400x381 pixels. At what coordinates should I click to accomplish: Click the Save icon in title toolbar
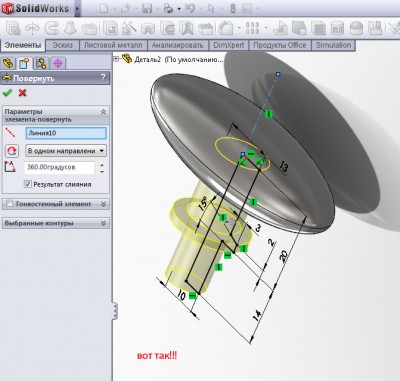click(147, 8)
